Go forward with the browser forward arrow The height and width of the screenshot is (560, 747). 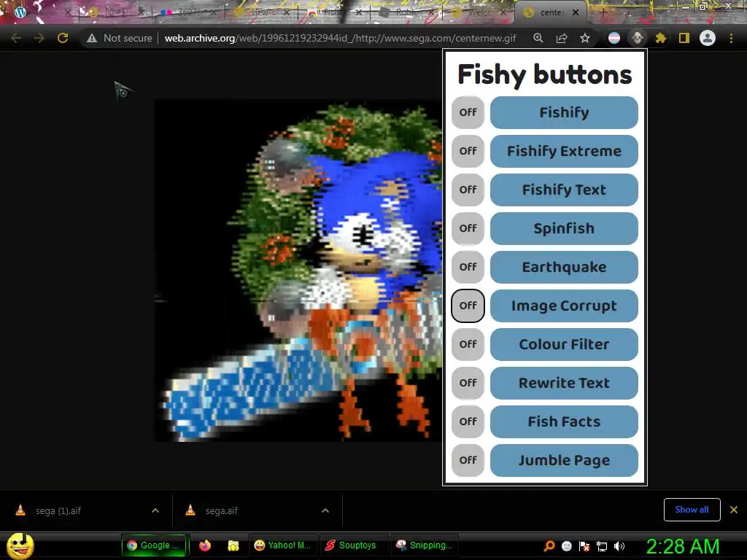point(39,38)
